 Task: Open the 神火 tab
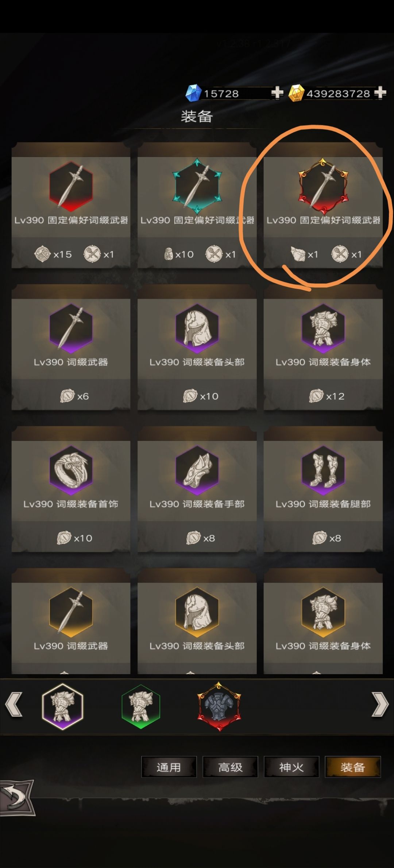point(291,767)
